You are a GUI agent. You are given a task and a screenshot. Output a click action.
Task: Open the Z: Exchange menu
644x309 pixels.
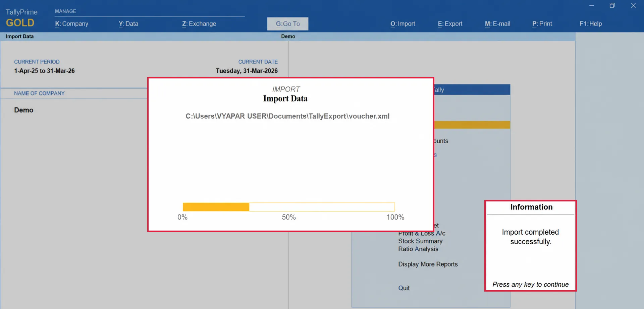click(x=199, y=24)
